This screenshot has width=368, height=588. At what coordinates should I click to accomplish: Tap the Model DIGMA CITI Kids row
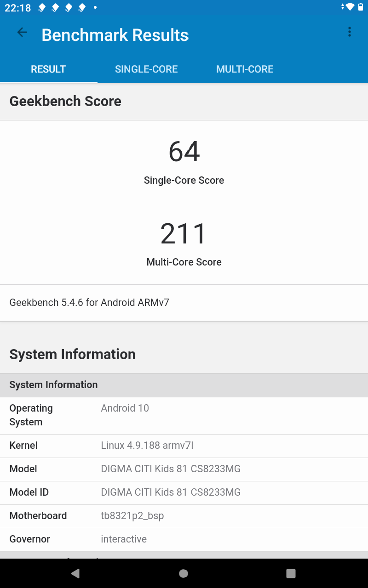pyautogui.click(x=184, y=469)
